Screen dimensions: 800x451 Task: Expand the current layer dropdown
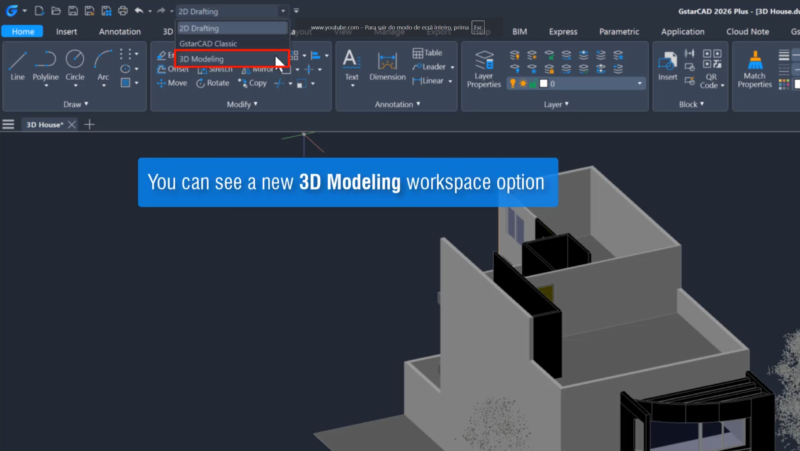pos(640,84)
